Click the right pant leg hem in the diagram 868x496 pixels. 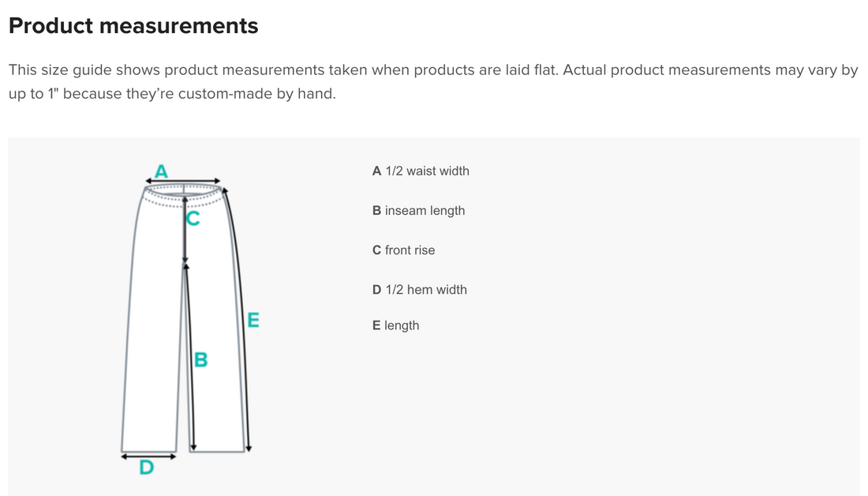point(217,450)
